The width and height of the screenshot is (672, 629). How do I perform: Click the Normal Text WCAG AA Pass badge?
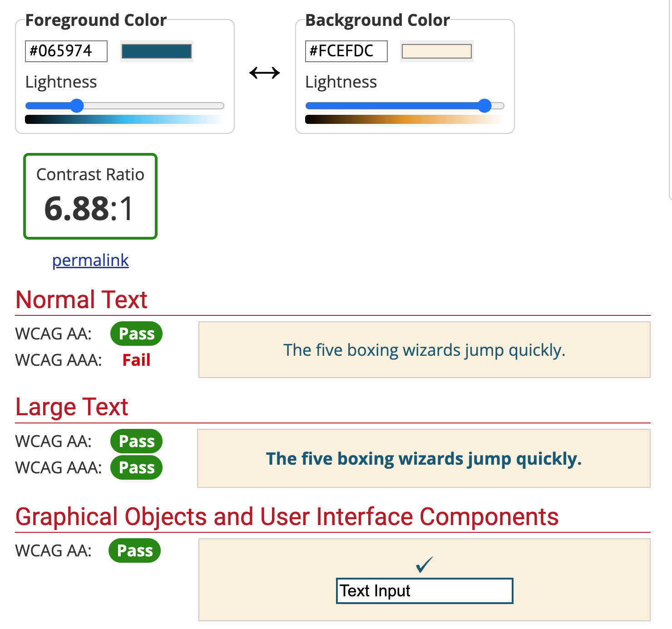pos(136,334)
